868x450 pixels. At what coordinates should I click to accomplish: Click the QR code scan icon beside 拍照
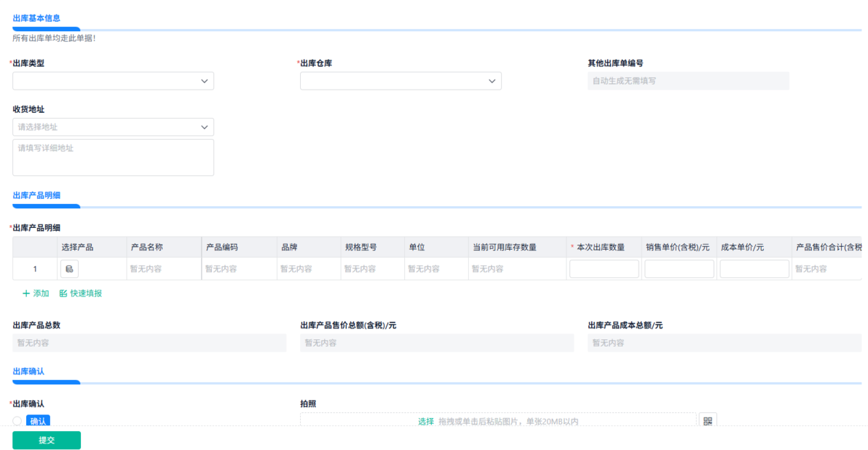pyautogui.click(x=707, y=421)
